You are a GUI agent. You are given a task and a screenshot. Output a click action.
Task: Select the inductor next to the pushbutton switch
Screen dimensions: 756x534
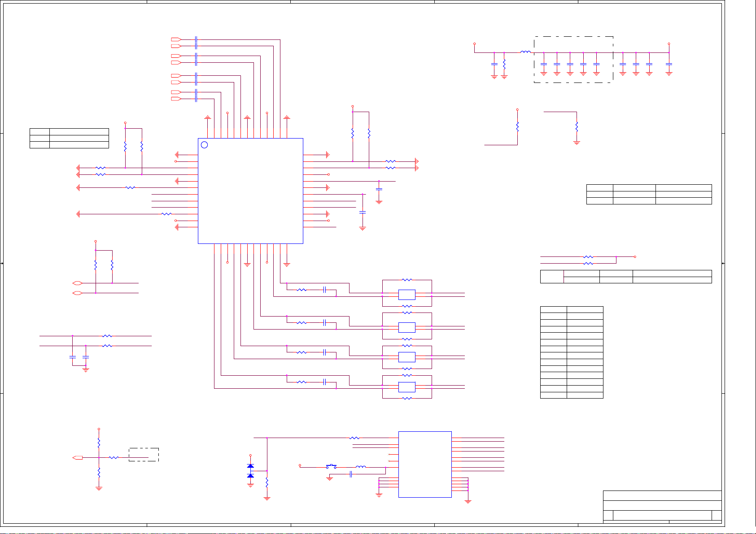361,467
